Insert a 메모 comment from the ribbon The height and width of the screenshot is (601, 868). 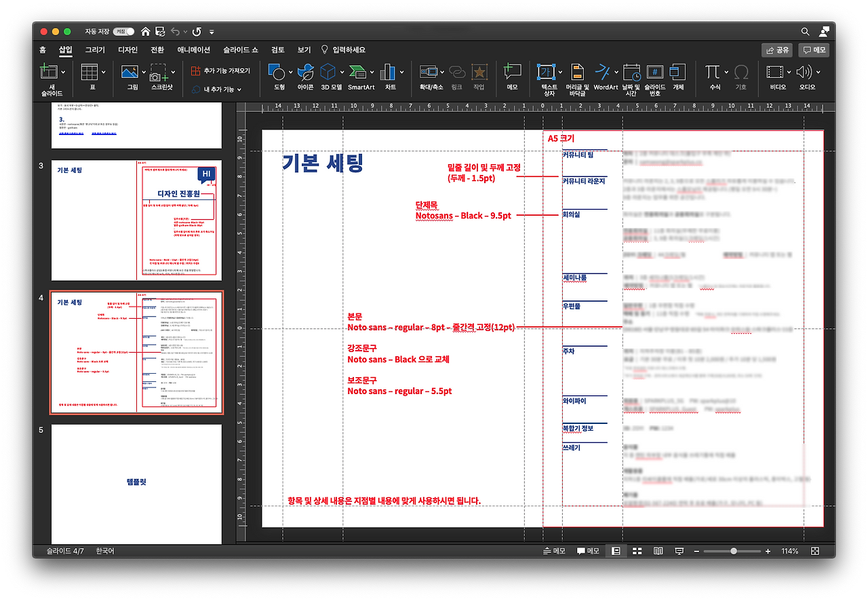[512, 72]
